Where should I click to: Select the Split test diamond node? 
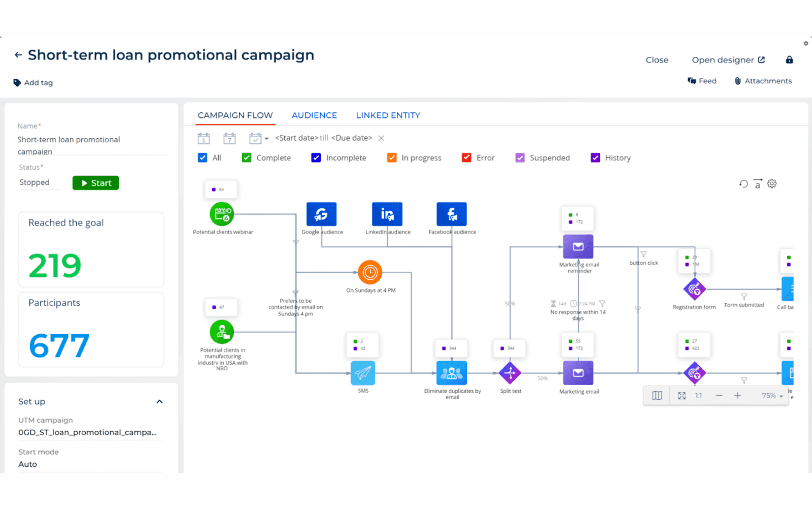[510, 373]
